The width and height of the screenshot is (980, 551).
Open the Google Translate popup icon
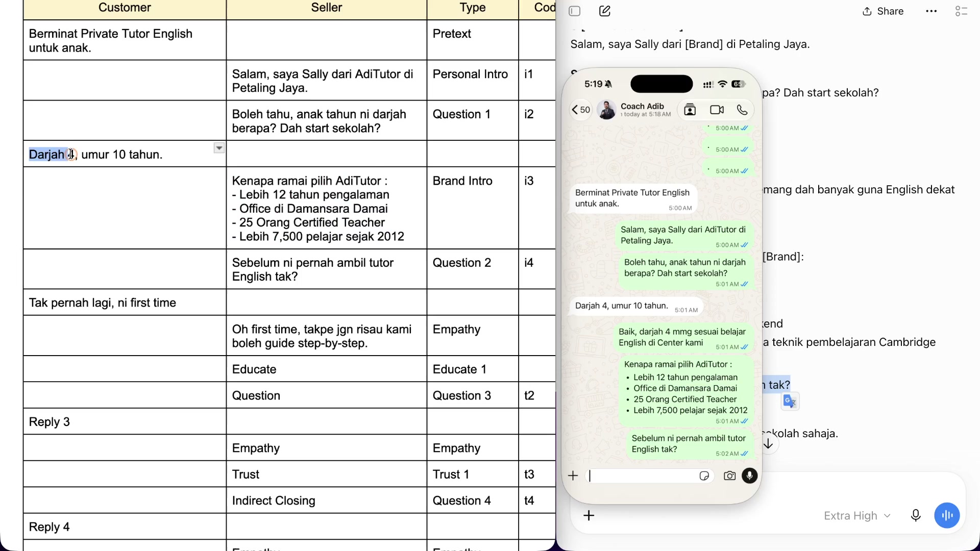click(x=790, y=402)
